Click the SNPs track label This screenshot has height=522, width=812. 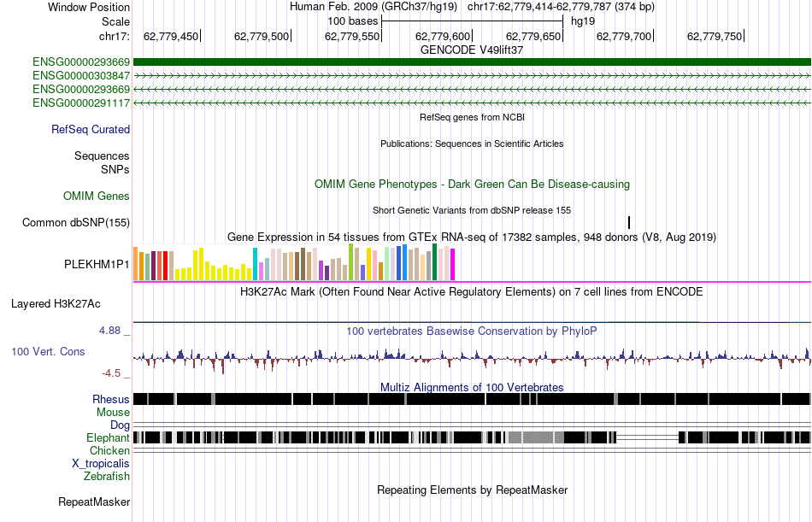(x=115, y=169)
